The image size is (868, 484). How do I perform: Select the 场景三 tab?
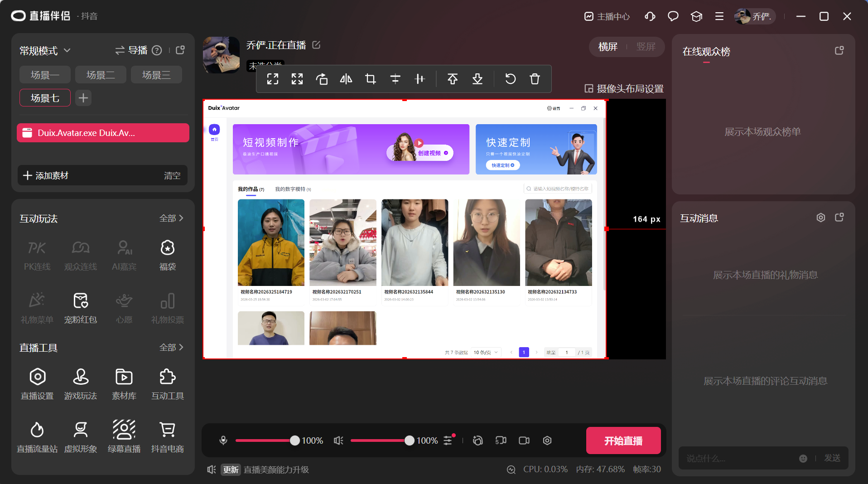point(156,75)
